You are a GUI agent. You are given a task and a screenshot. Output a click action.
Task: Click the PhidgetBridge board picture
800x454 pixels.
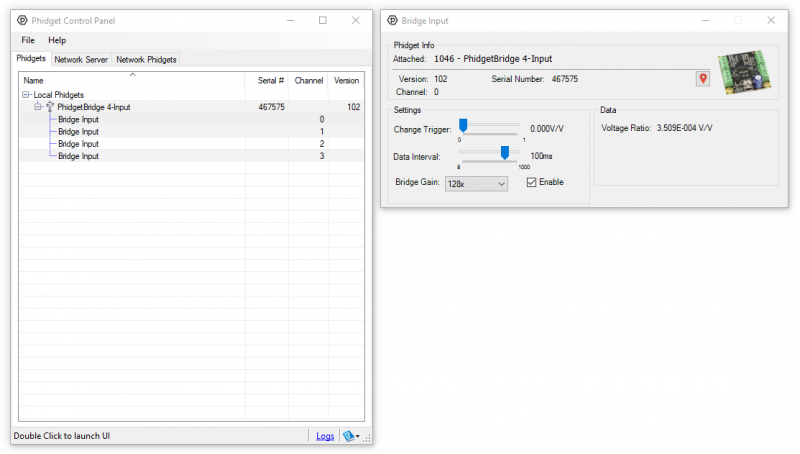(x=744, y=72)
